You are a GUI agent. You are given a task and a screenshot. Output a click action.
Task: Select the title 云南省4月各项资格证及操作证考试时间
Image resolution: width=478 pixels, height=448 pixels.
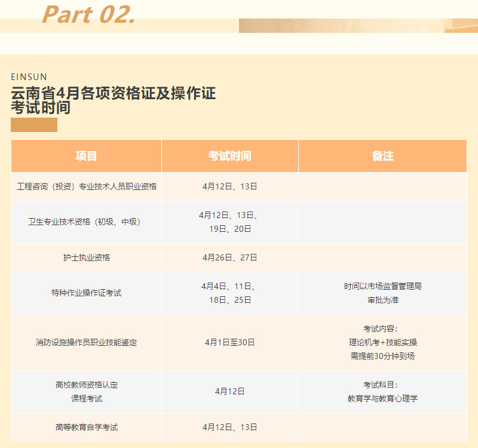tap(113, 100)
